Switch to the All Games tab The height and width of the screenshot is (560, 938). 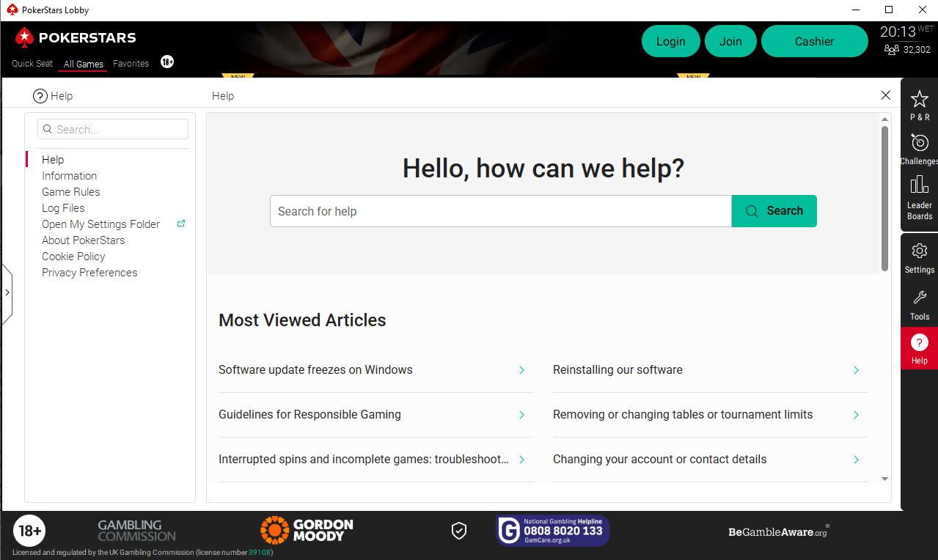[84, 65]
